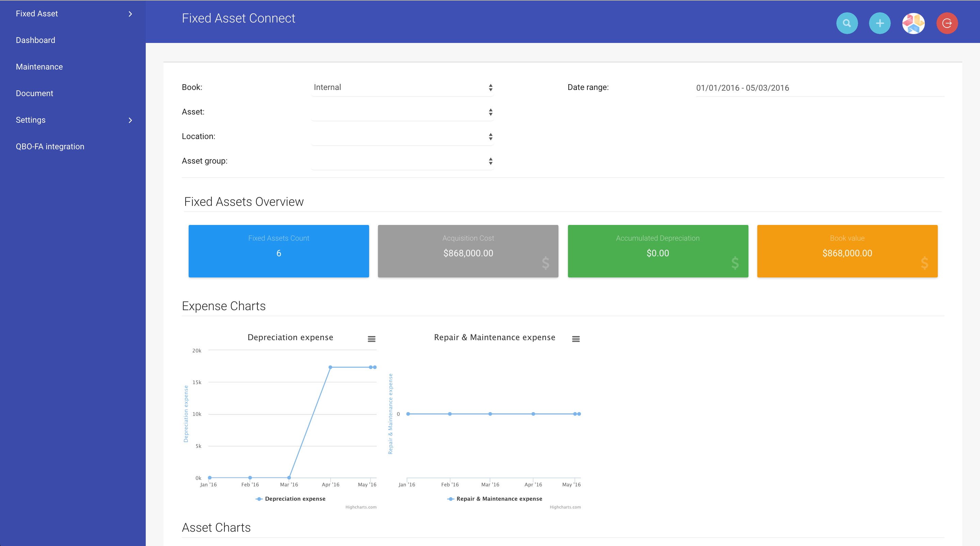Click Highcharts.com credit under Depreciation chart
Image resolution: width=980 pixels, height=546 pixels.
coord(361,507)
